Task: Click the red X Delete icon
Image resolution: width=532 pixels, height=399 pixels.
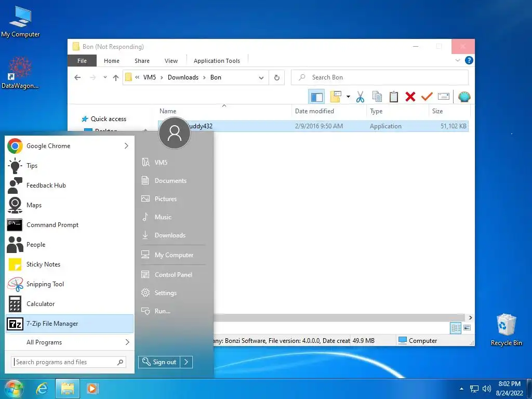Action: (x=410, y=97)
